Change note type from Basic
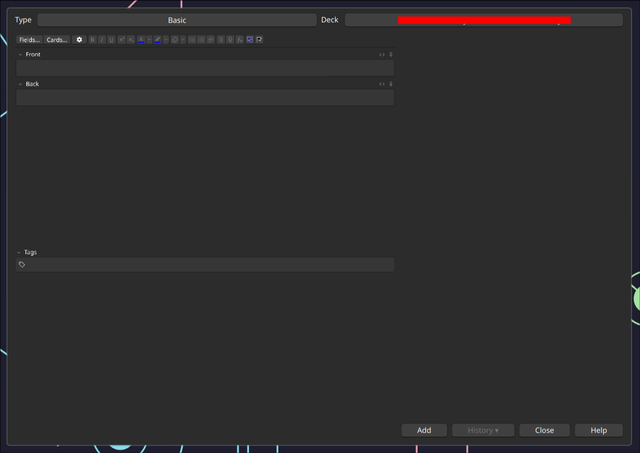 click(x=177, y=20)
